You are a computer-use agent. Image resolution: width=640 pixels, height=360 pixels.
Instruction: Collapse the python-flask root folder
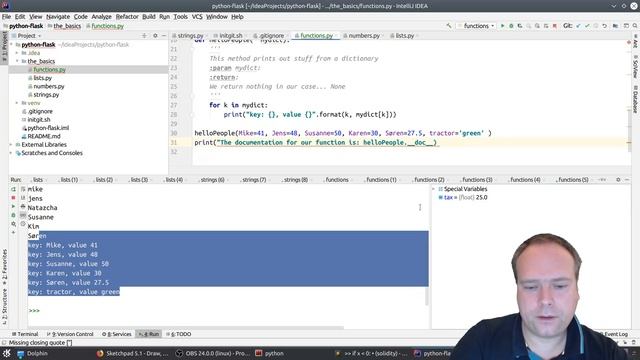coord(11,44)
